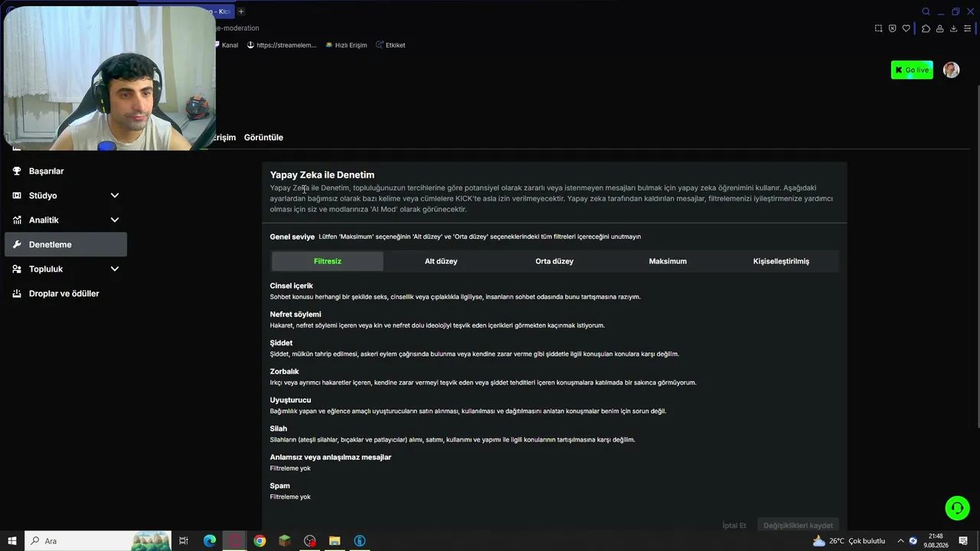Open the browser extensions cube icon
The height and width of the screenshot is (551, 980).
pyautogui.click(x=926, y=28)
